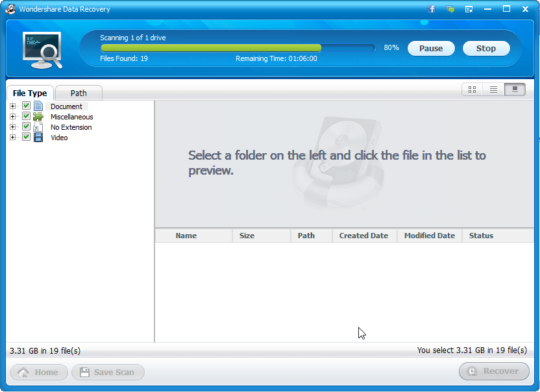The width and height of the screenshot is (540, 392).
Task: Select the Document folder label
Action: 66,106
